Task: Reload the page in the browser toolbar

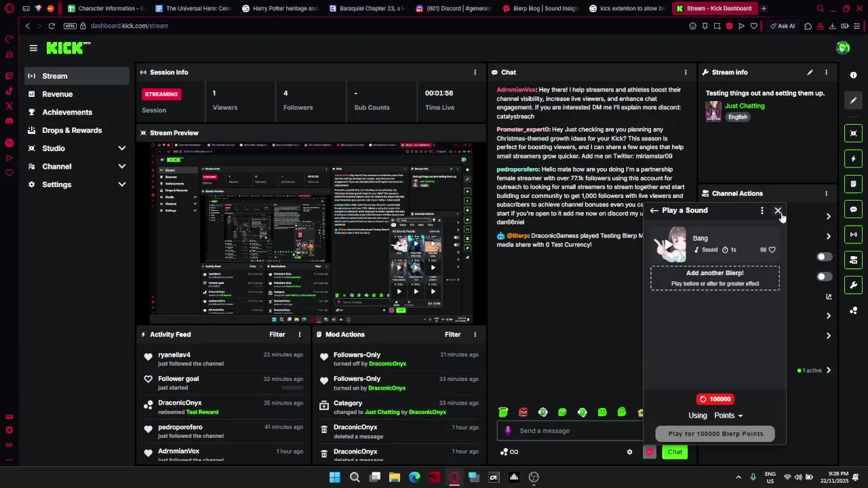Action: coord(52,26)
